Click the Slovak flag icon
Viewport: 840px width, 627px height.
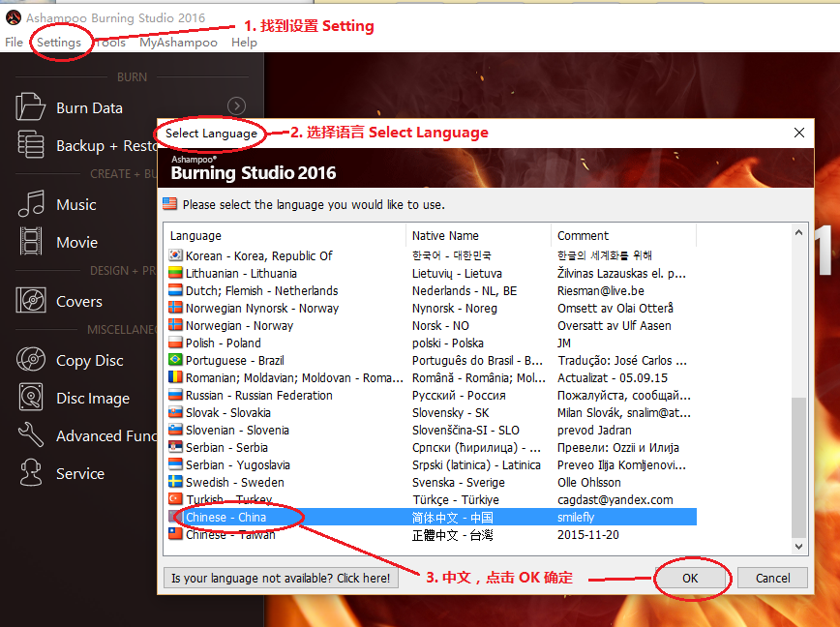point(175,412)
